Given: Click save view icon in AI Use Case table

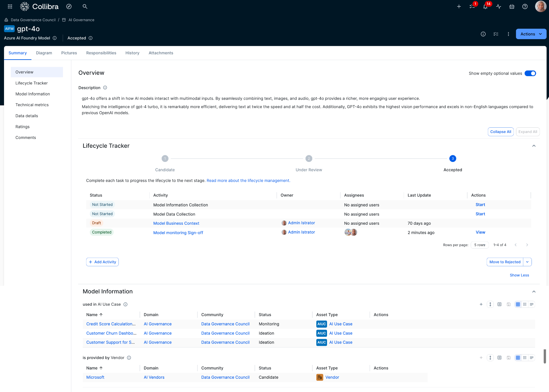Looking at the screenshot, I should point(509,304).
